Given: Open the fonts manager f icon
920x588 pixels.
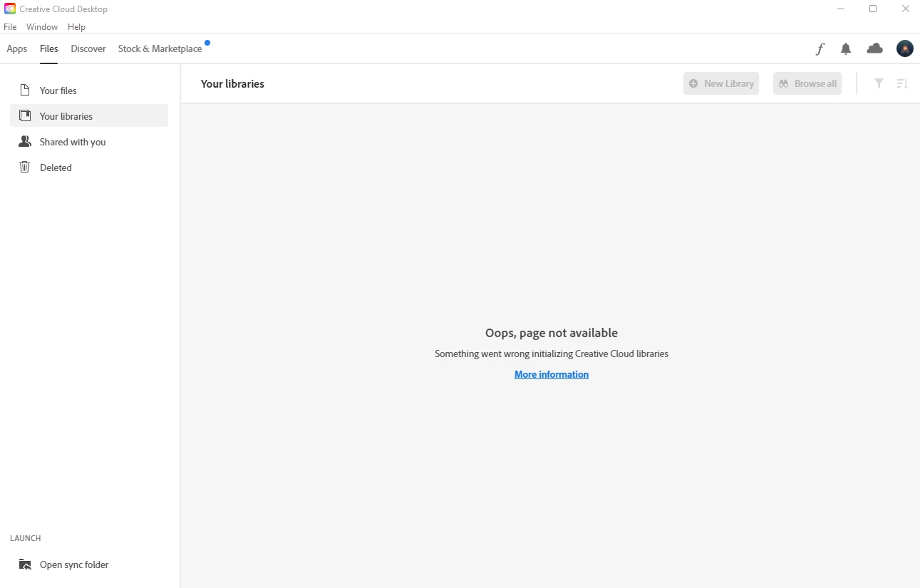Looking at the screenshot, I should tap(820, 48).
